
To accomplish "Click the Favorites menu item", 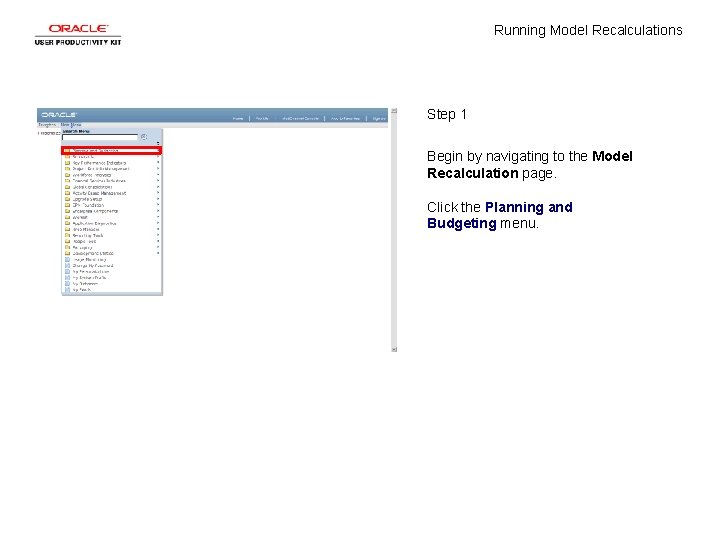I will (47, 125).
